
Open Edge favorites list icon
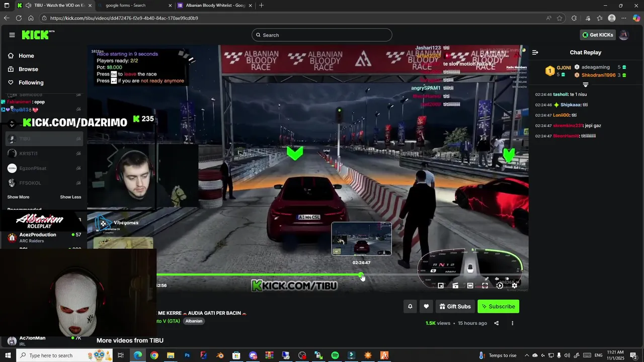(x=600, y=18)
